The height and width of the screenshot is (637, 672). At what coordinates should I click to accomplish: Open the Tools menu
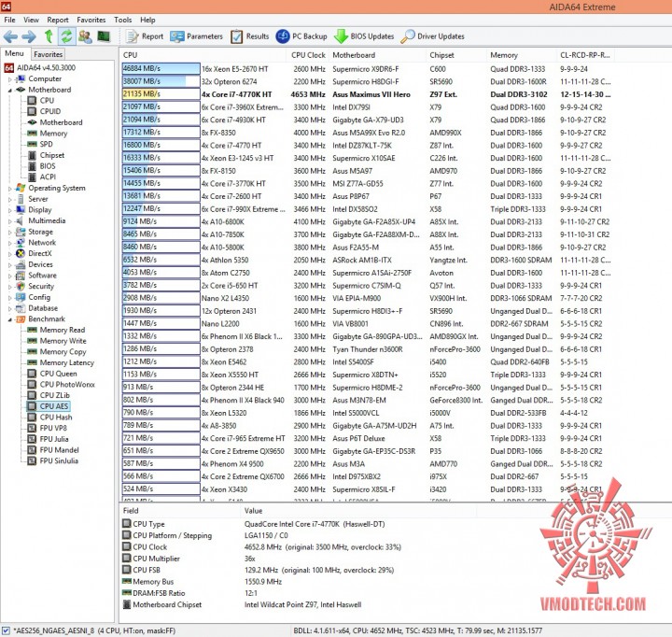tap(122, 20)
